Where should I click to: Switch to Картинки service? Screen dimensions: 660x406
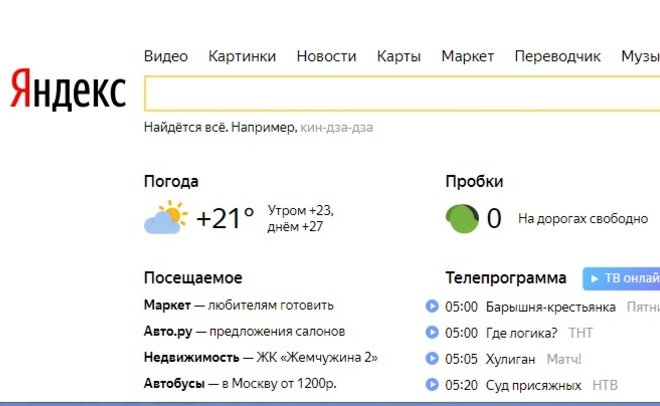click(x=242, y=56)
